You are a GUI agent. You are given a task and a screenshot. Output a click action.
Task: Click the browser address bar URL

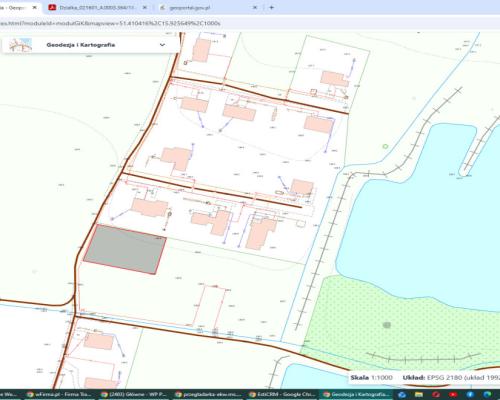tap(110, 23)
